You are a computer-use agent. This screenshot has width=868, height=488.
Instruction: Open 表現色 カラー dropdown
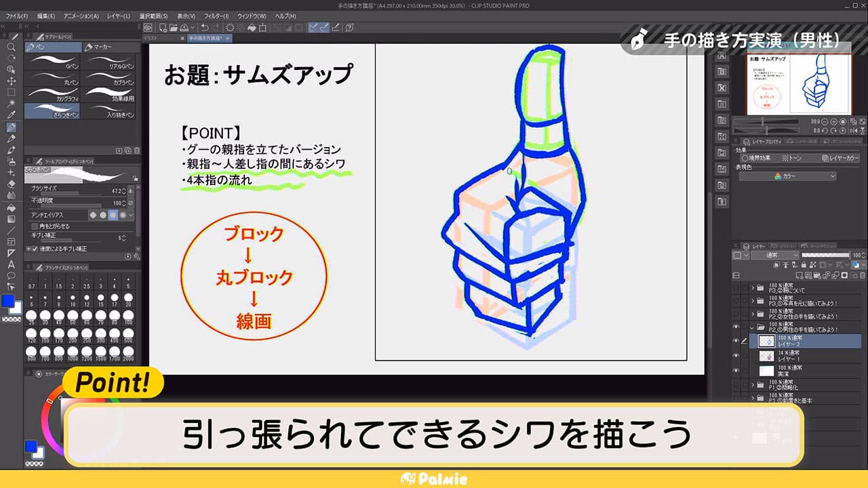click(787, 176)
